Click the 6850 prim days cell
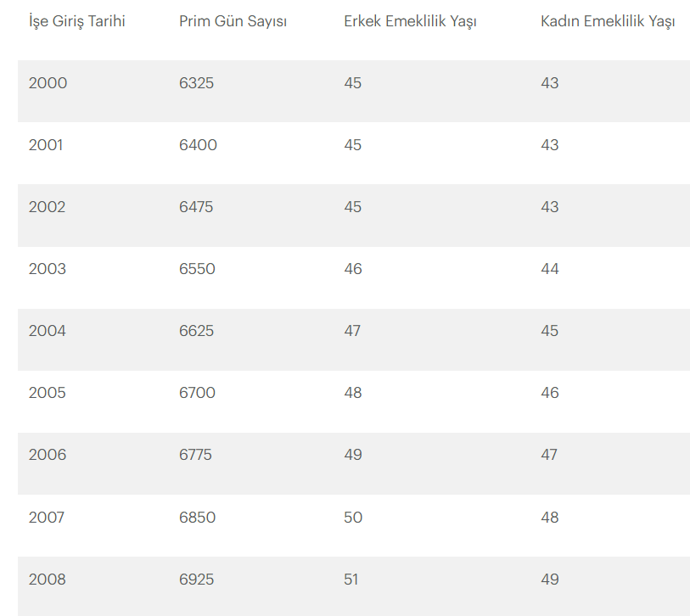 tap(197, 518)
